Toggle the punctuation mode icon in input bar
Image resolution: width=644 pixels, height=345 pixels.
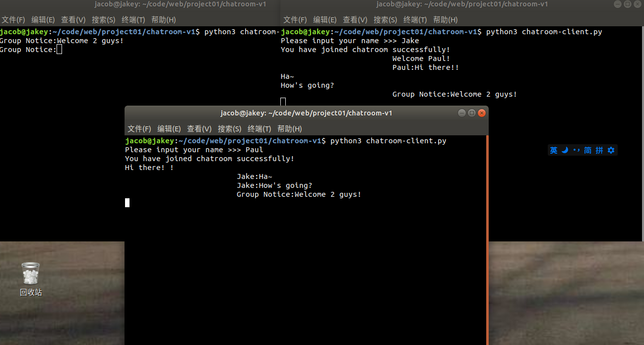point(576,150)
